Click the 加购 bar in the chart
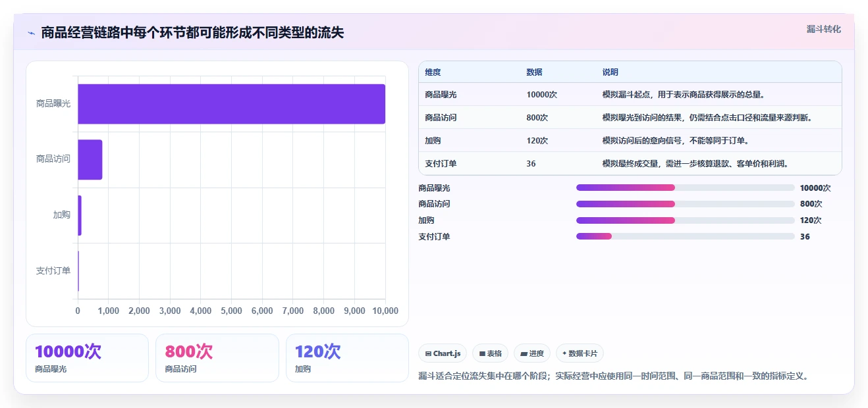 [x=80, y=215]
